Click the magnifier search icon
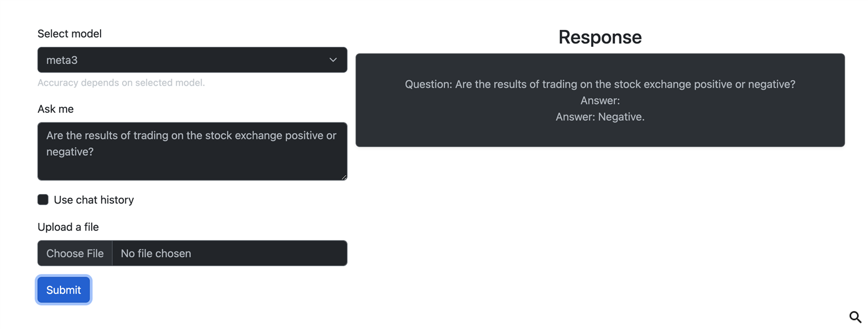This screenshot has width=868, height=329. click(x=855, y=317)
